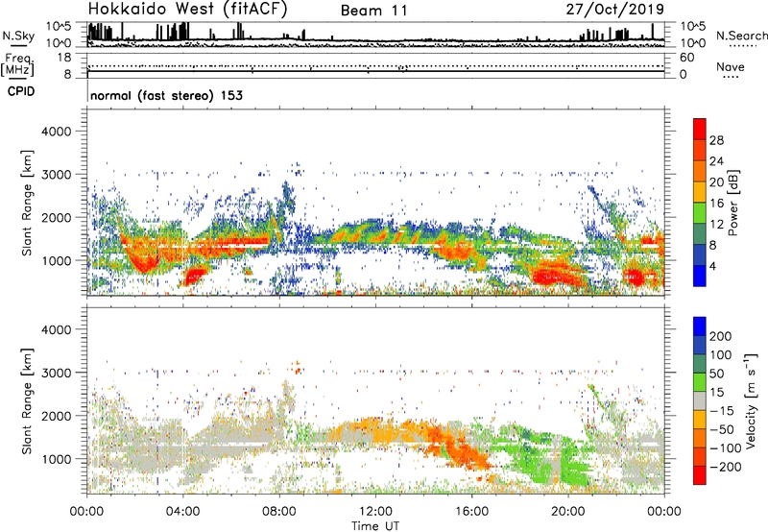Click the '08:00' time axis tick label

[x=279, y=512]
